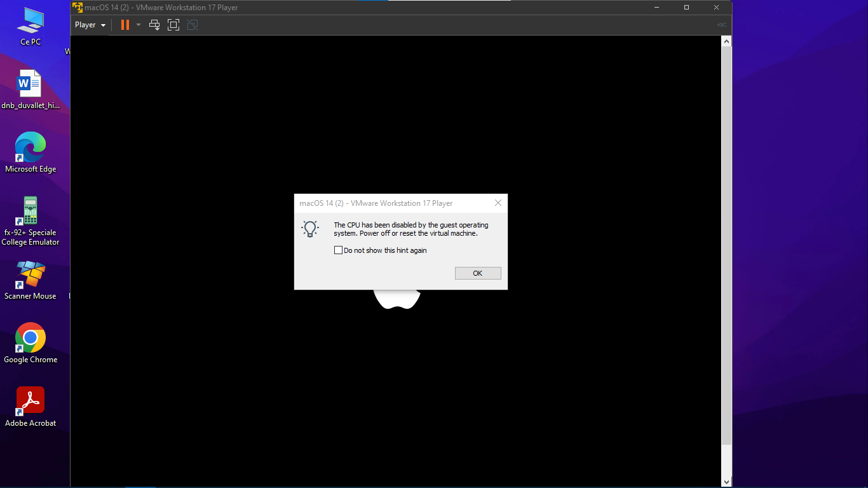Tick the 'Do not show this hint again' checkbox
Screen dimensions: 868x488
point(338,250)
